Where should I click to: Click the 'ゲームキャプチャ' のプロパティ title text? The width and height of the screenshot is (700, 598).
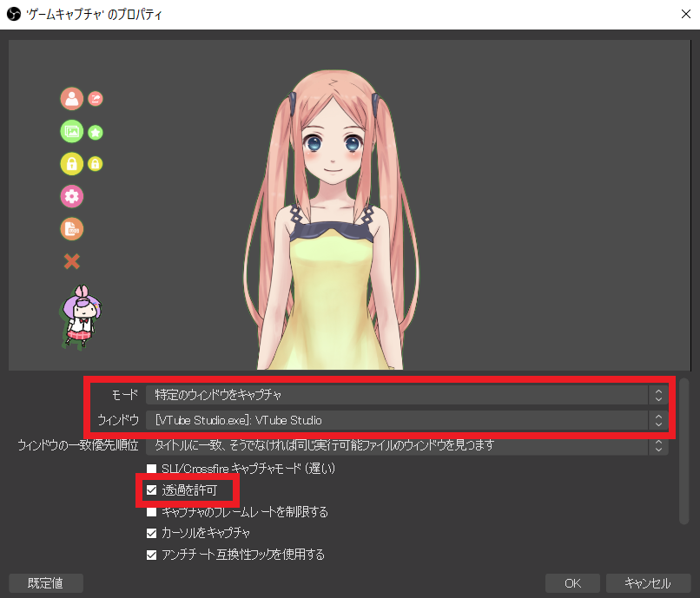click(94, 15)
